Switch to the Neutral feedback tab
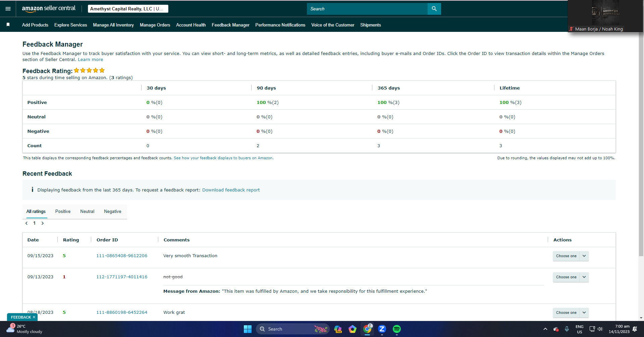This screenshot has width=644, height=337. 87,211
